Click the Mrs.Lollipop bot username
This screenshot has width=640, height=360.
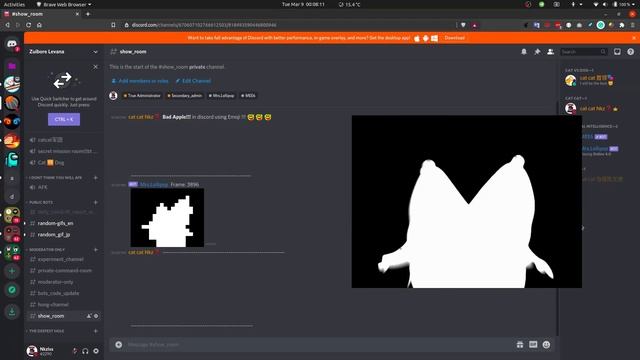(x=154, y=184)
